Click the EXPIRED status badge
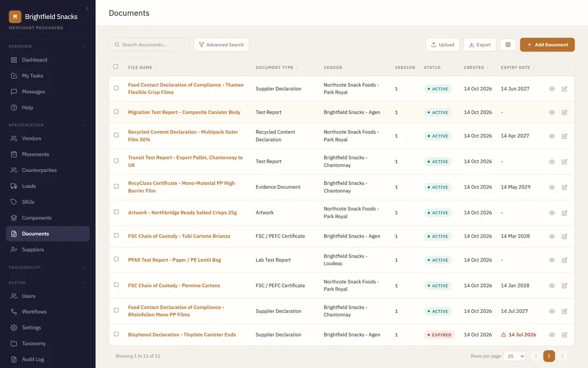 (439, 335)
